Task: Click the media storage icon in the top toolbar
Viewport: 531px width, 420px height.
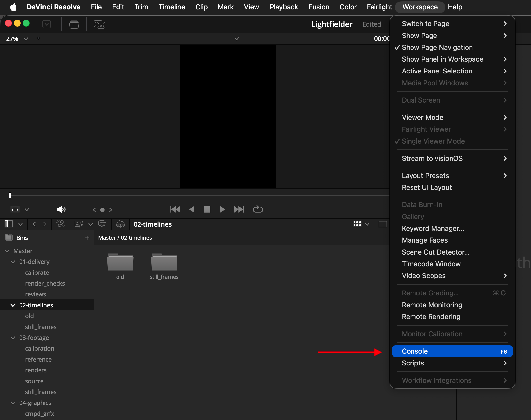Action: pyautogui.click(x=74, y=24)
